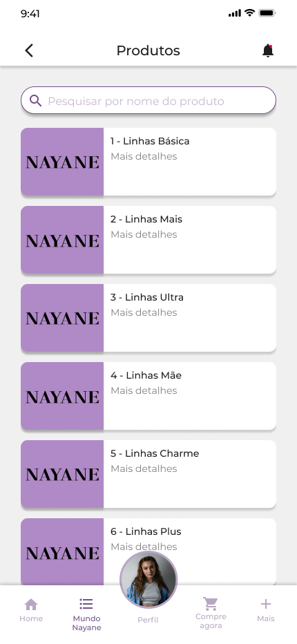Select the Mundo Nayane list icon
This screenshot has width=297, height=644.
(x=86, y=604)
